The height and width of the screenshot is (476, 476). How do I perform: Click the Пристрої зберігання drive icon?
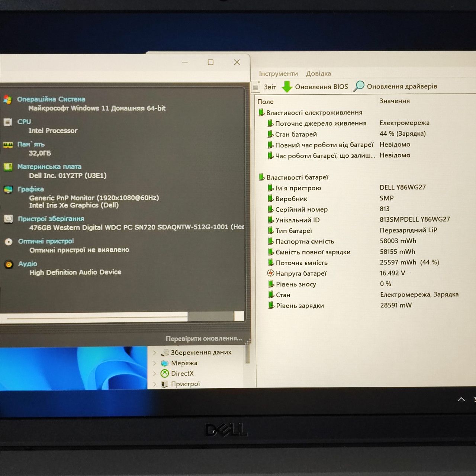coord(8,219)
